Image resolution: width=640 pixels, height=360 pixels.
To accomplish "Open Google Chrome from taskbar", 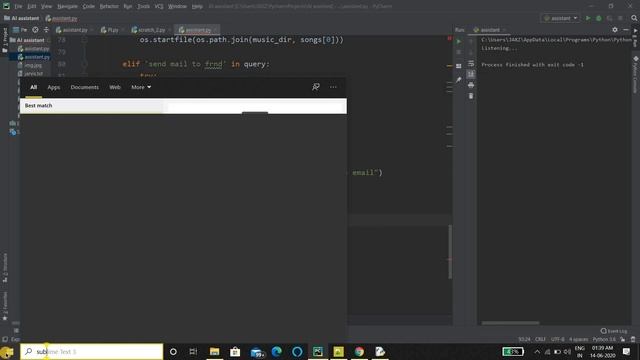I will (359, 351).
